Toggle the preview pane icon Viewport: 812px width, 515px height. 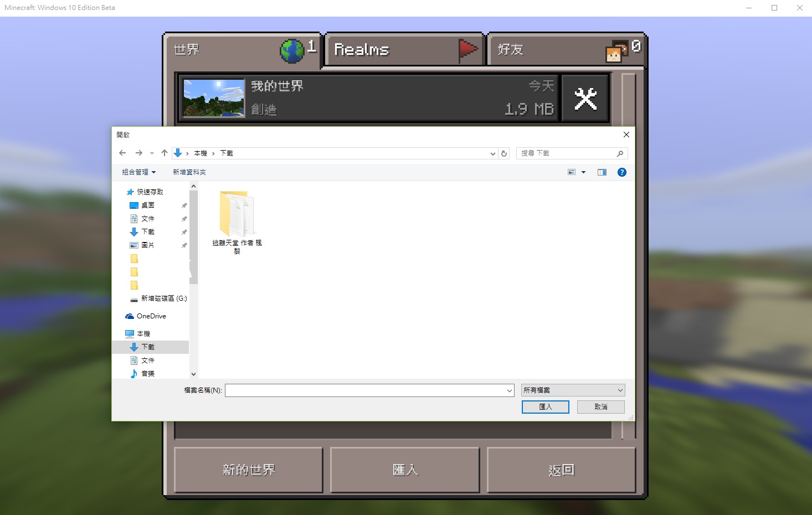pos(602,172)
